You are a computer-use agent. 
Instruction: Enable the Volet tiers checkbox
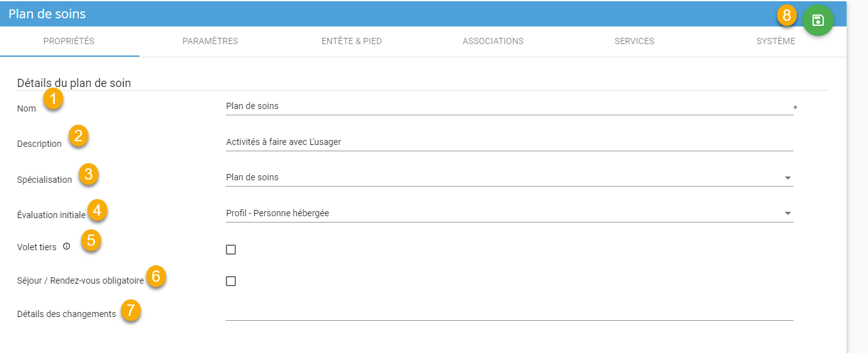click(x=231, y=250)
